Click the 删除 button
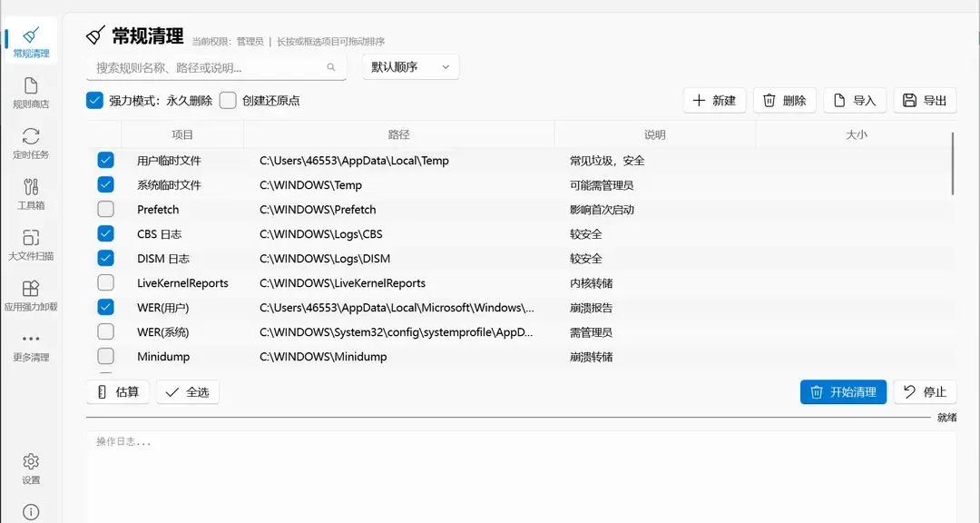980x523 pixels. point(784,100)
